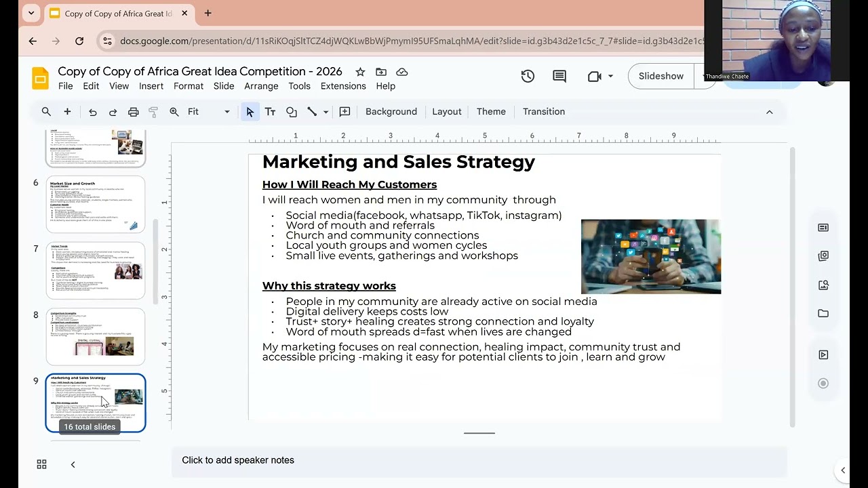Image resolution: width=868 pixels, height=488 pixels.
Task: Open the Theme panel
Action: (x=491, y=112)
